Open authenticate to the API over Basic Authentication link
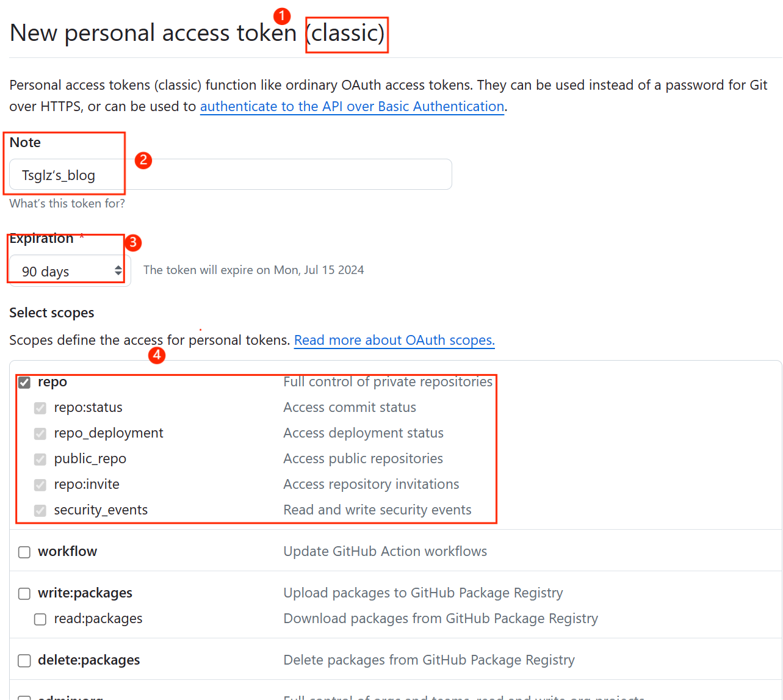Image resolution: width=783 pixels, height=700 pixels. [x=352, y=106]
